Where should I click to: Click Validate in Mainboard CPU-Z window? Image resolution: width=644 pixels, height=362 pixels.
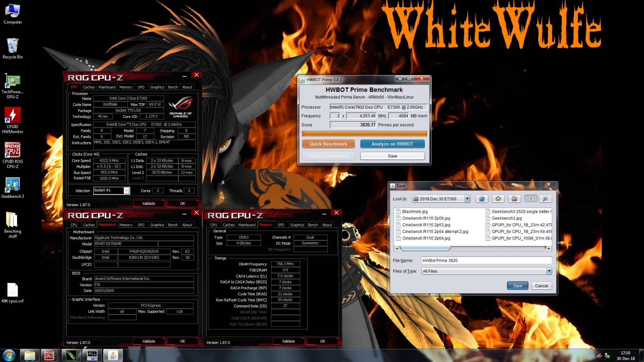[x=149, y=341]
